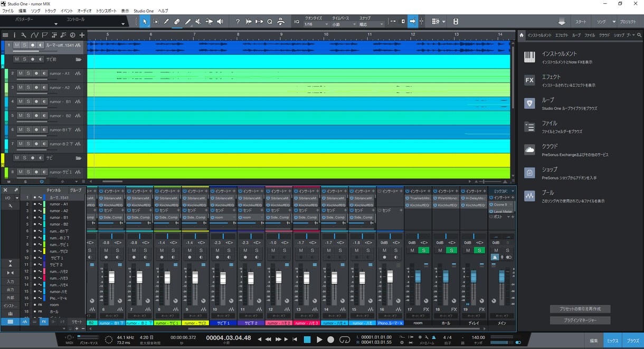The width and height of the screenshot is (644, 349).
Task: Mute the サビ下 1 mixer channel
Action: pyautogui.click(x=217, y=250)
